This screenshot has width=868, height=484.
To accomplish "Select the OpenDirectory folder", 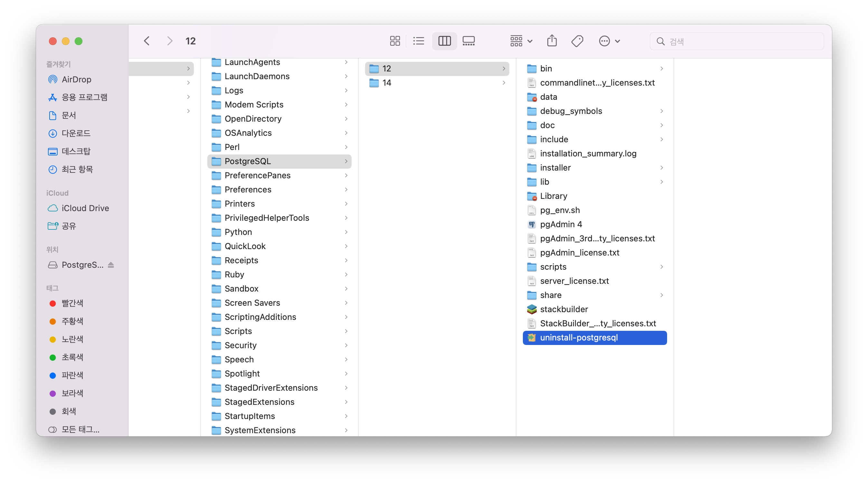I will [279, 119].
